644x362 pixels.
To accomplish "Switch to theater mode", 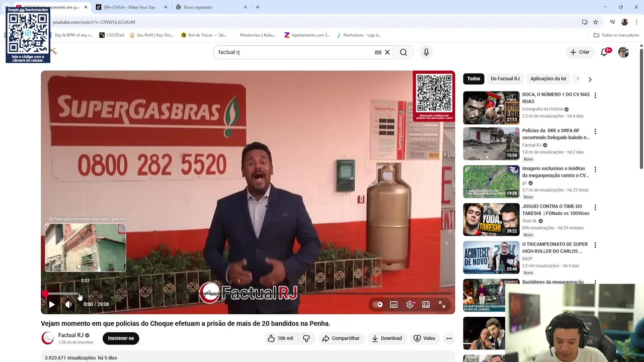I will pyautogui.click(x=426, y=304).
